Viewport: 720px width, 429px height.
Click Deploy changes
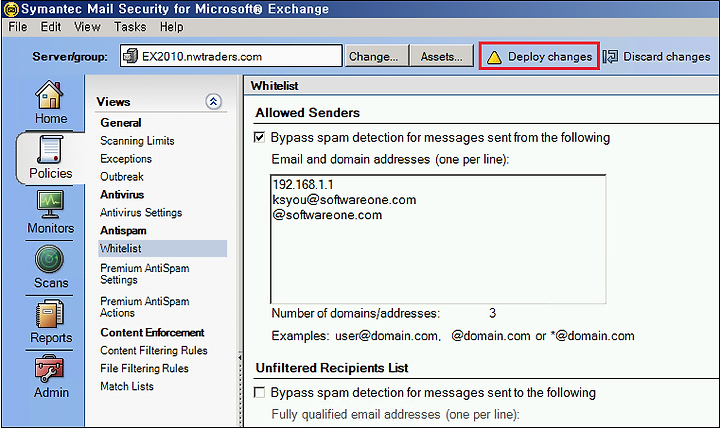(x=539, y=56)
